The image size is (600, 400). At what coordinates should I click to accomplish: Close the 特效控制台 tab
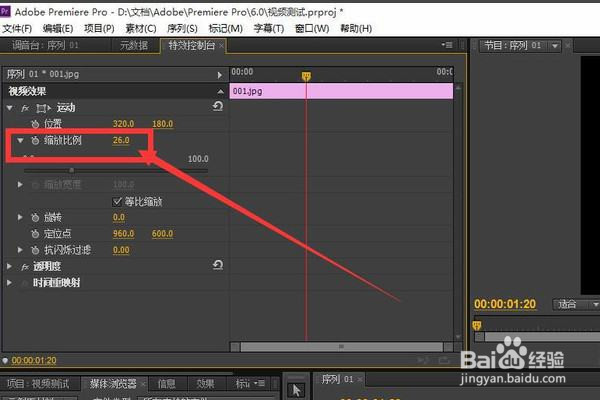click(x=221, y=46)
